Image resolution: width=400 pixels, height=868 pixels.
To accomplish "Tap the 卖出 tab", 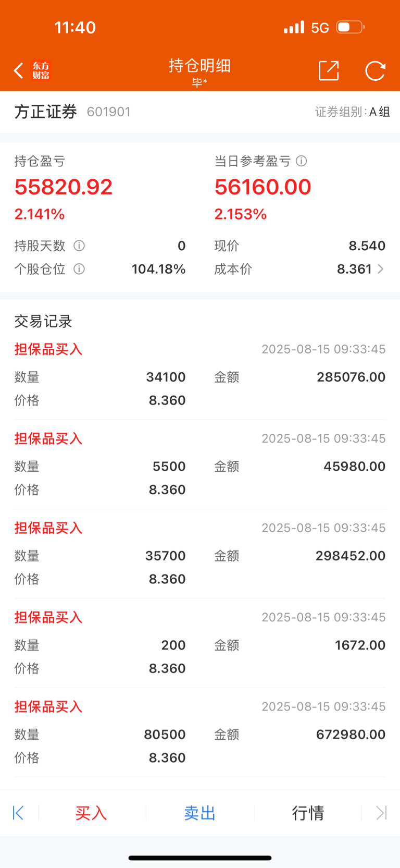I will click(x=200, y=813).
